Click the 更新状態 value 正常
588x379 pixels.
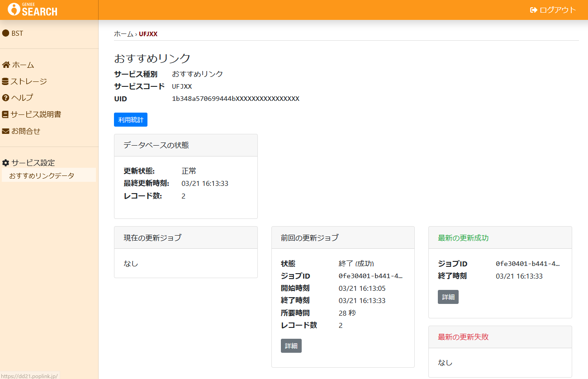[189, 171]
